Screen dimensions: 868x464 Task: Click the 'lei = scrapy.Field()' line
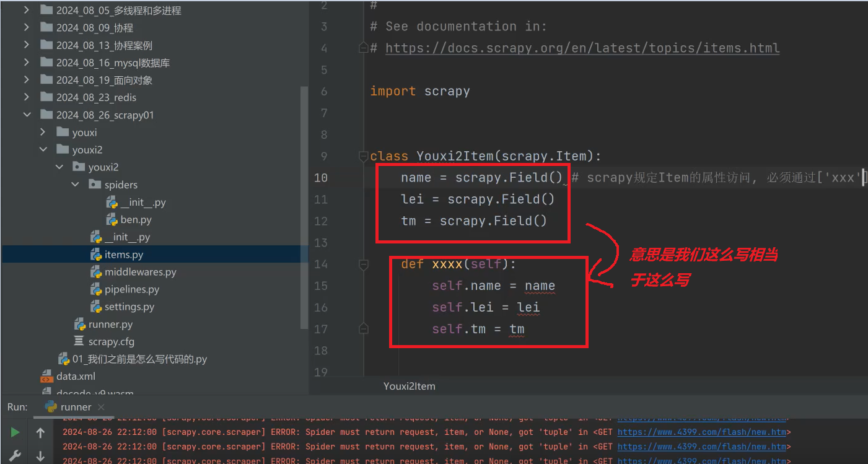tap(478, 199)
